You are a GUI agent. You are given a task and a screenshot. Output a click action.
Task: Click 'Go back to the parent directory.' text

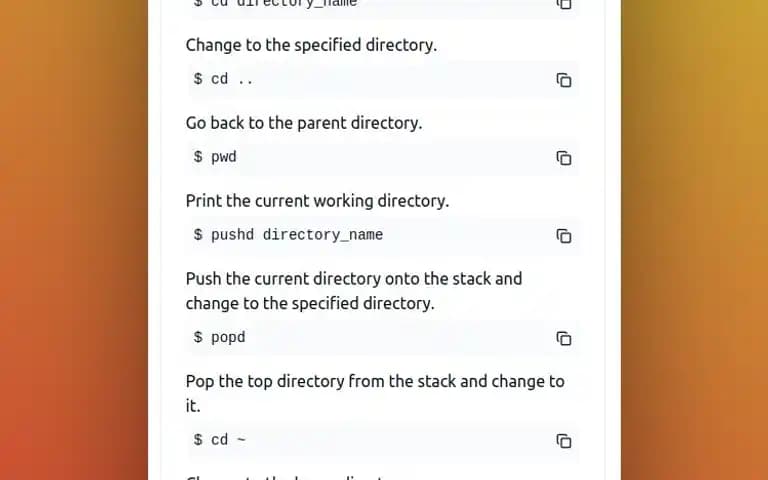304,123
